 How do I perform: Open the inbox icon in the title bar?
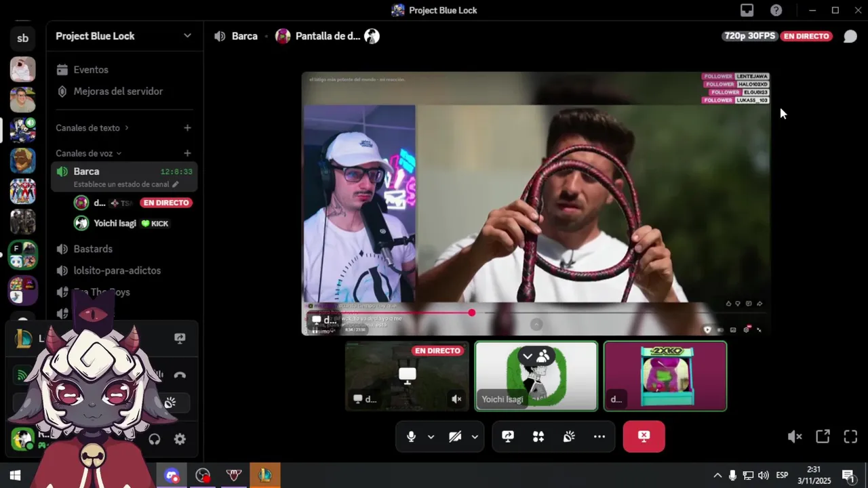[x=747, y=10]
